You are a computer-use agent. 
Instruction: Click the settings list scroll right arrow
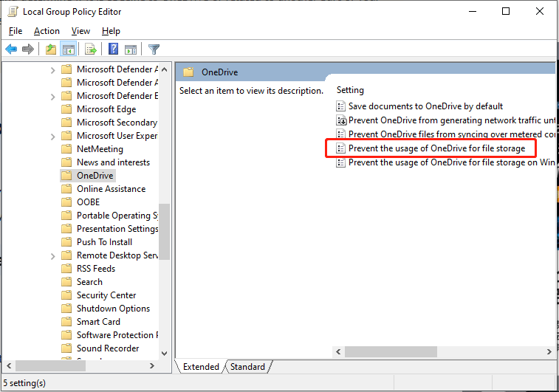point(549,351)
